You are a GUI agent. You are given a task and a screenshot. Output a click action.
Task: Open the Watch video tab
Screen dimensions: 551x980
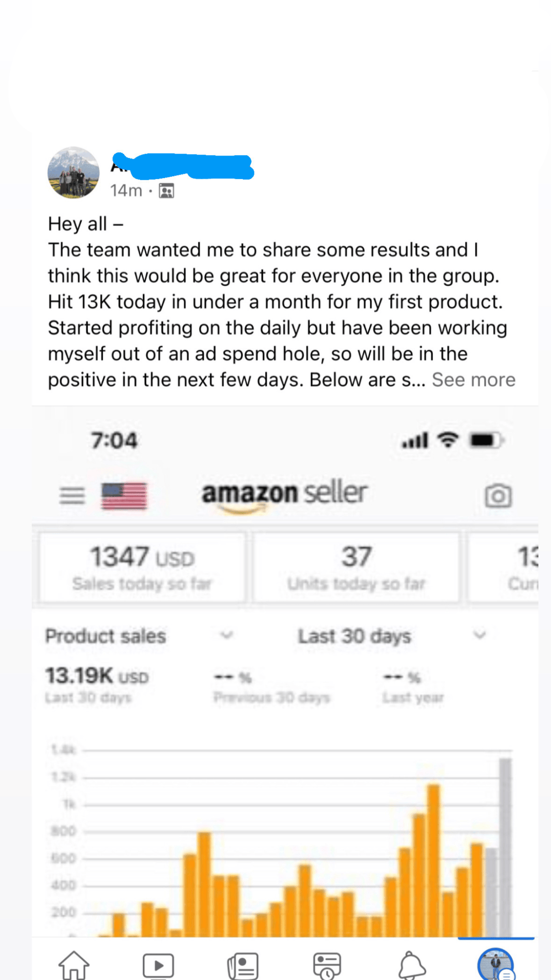[158, 965]
